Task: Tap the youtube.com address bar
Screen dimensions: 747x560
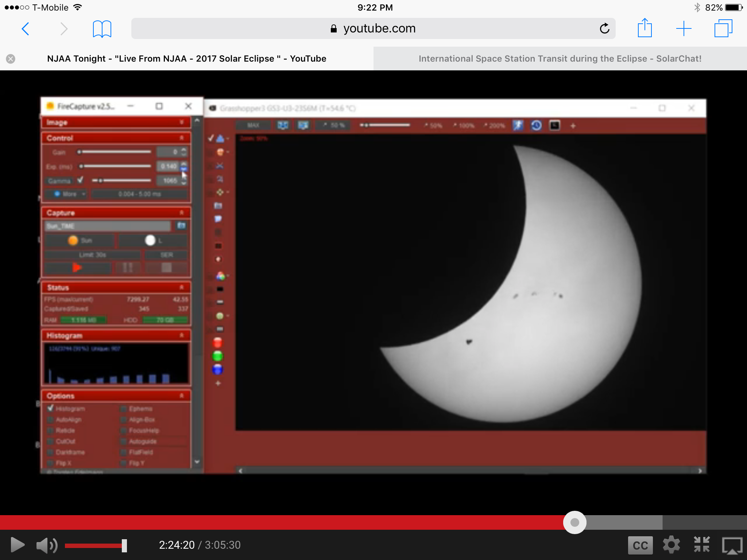Action: (x=373, y=28)
